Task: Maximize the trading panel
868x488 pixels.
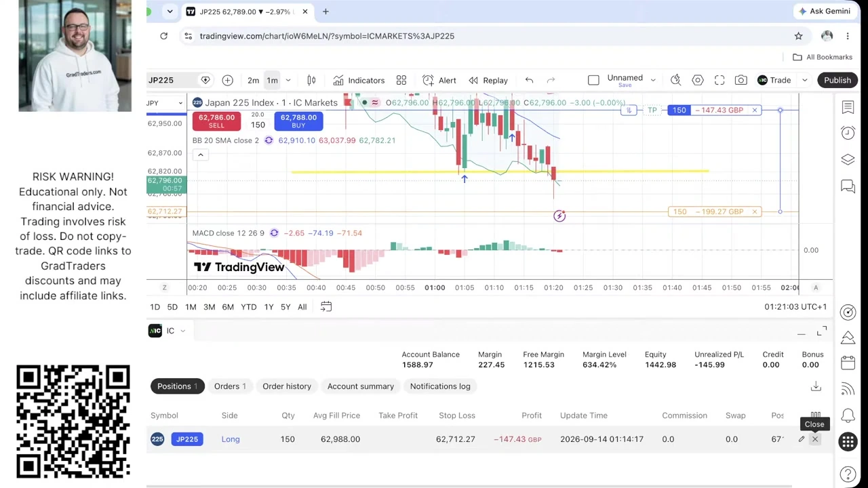Action: (822, 331)
